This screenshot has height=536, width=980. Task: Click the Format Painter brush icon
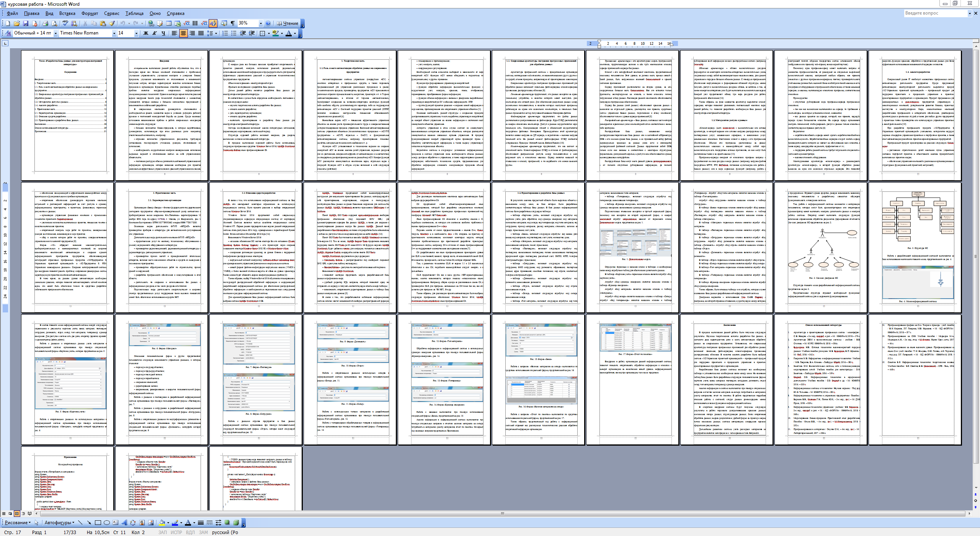(x=112, y=23)
